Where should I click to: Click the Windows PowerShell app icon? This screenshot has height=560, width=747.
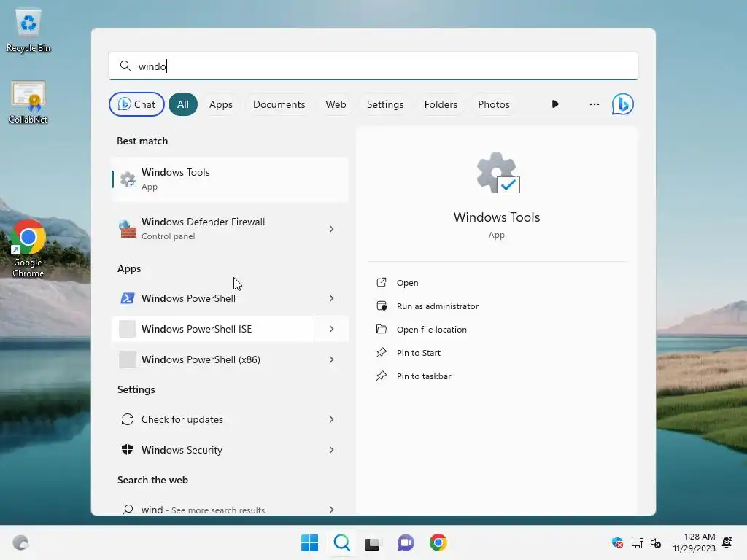128,298
